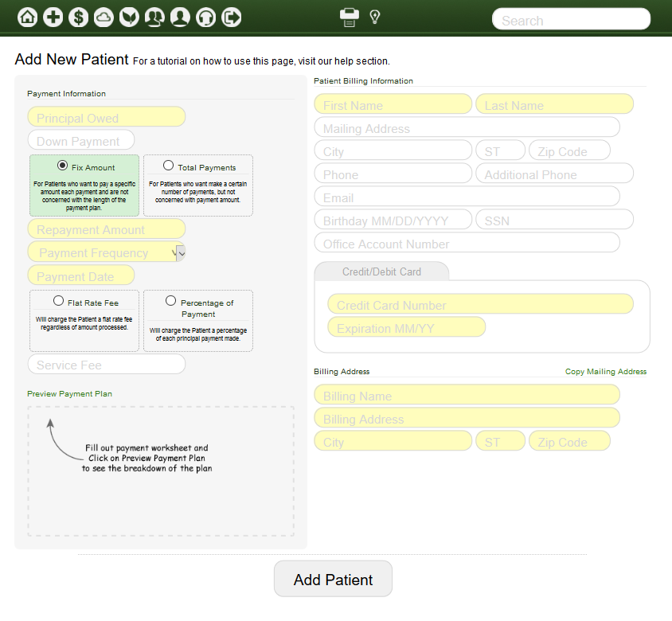Choose the Percentage of Payment option
Viewport: 672px width, 621px height.
pyautogui.click(x=170, y=300)
